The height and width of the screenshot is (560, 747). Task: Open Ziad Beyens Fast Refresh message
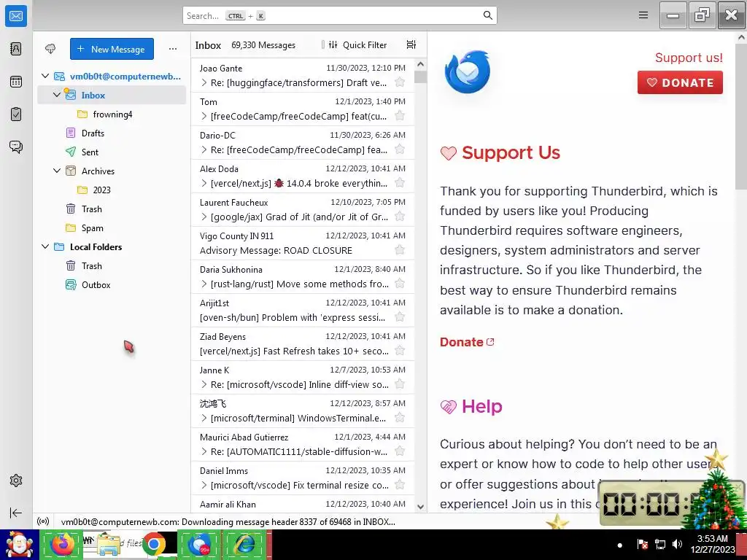tap(303, 344)
